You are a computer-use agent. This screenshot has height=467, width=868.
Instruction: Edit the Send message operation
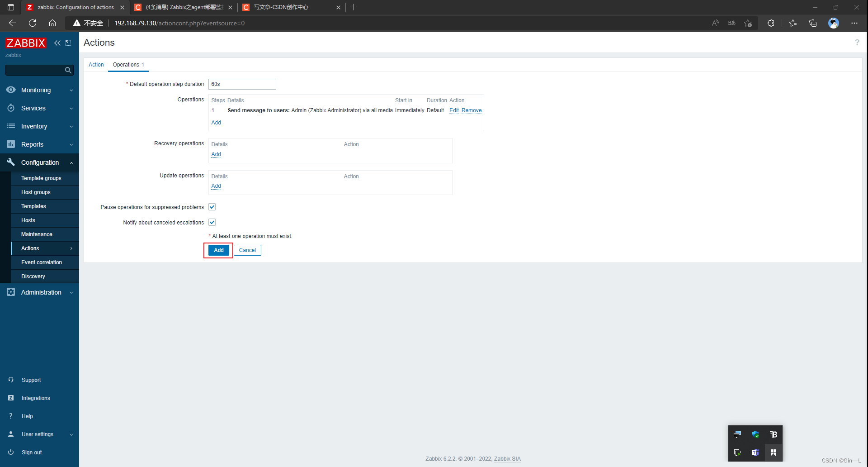(x=454, y=110)
